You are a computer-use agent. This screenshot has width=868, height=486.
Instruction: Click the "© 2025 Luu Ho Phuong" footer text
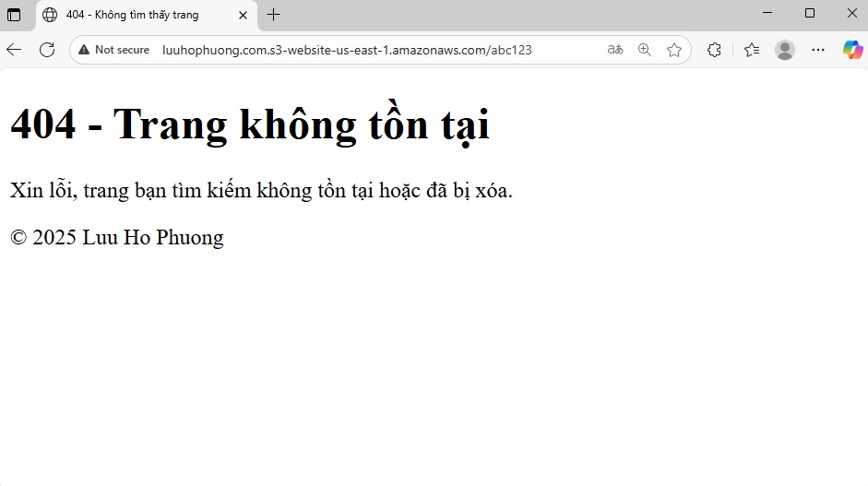click(117, 238)
